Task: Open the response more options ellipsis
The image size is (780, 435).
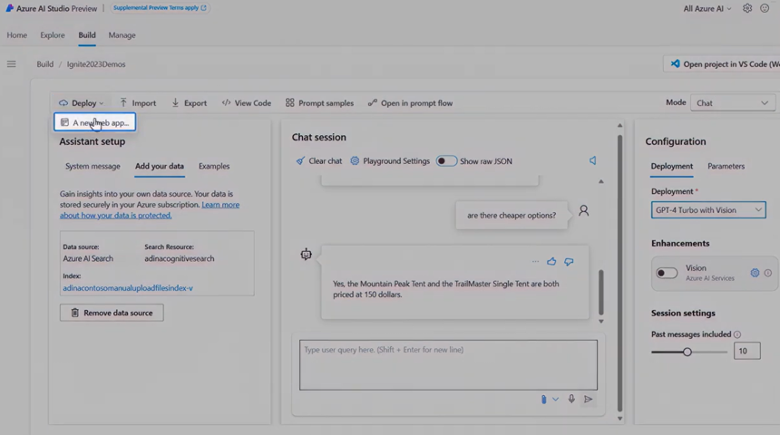Action: click(535, 261)
